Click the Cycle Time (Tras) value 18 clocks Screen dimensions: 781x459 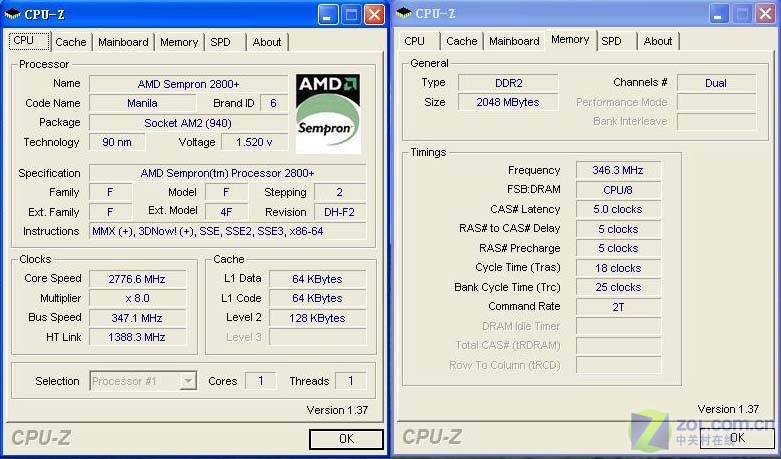coord(618,268)
